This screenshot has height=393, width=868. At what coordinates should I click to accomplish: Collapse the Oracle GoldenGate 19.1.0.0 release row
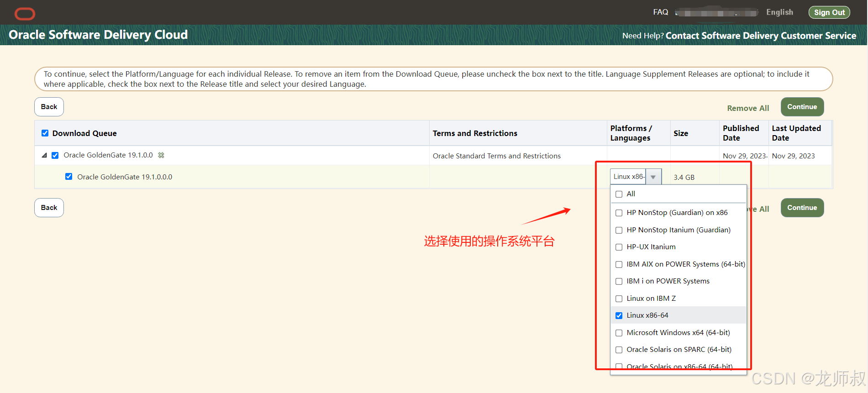point(44,155)
